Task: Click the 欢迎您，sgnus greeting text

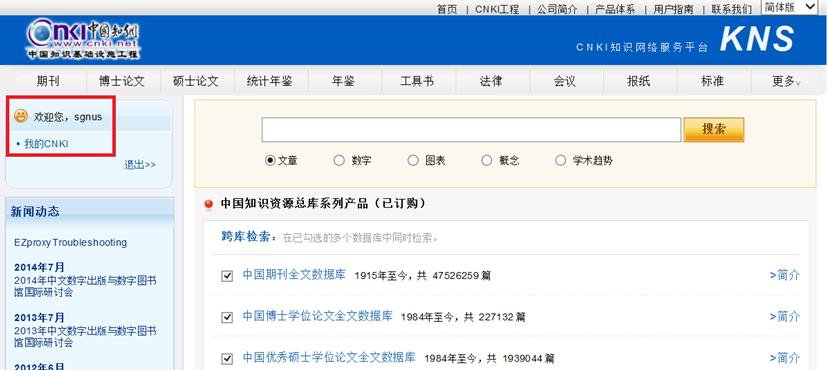Action: [68, 117]
